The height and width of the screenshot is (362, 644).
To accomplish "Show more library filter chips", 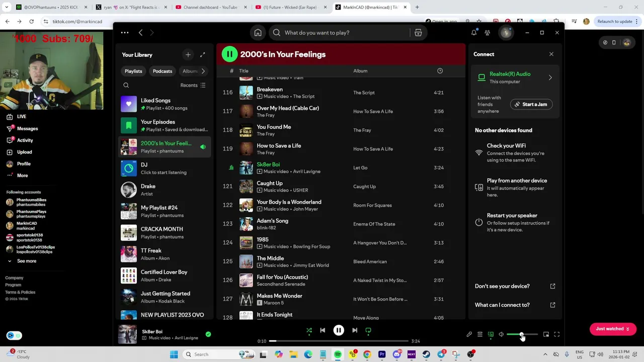I will 203,71.
